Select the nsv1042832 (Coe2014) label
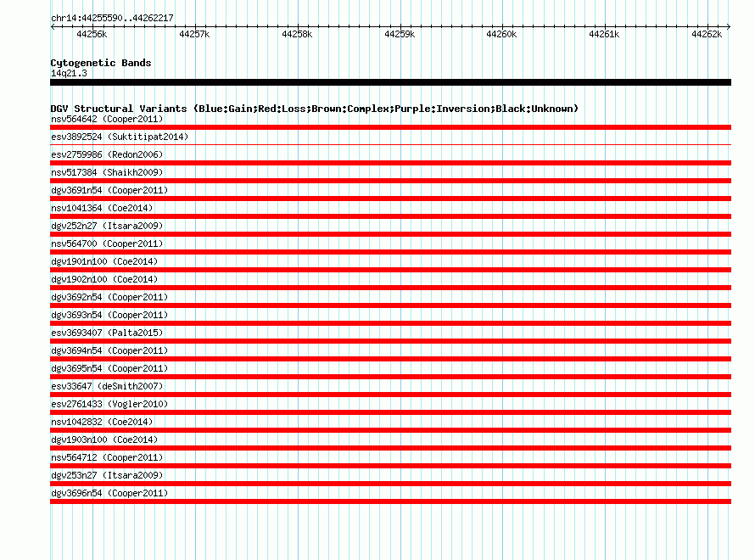Image resolution: width=755 pixels, height=560 pixels. 102,422
